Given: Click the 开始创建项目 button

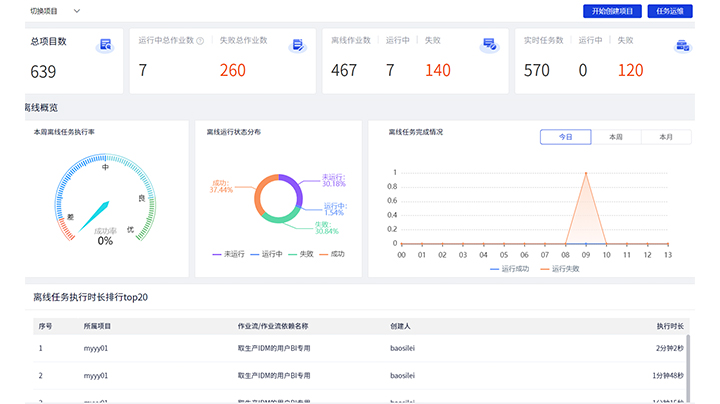Looking at the screenshot, I should point(611,11).
